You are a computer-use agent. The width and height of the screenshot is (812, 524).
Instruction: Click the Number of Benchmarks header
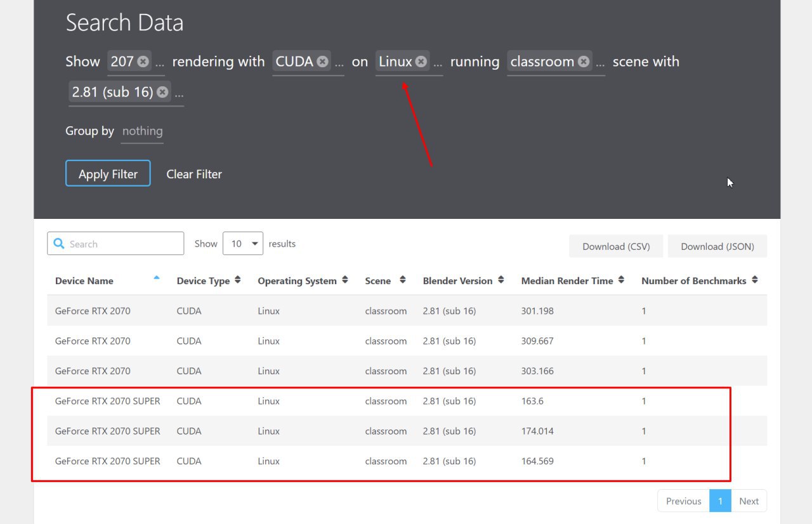coord(693,281)
